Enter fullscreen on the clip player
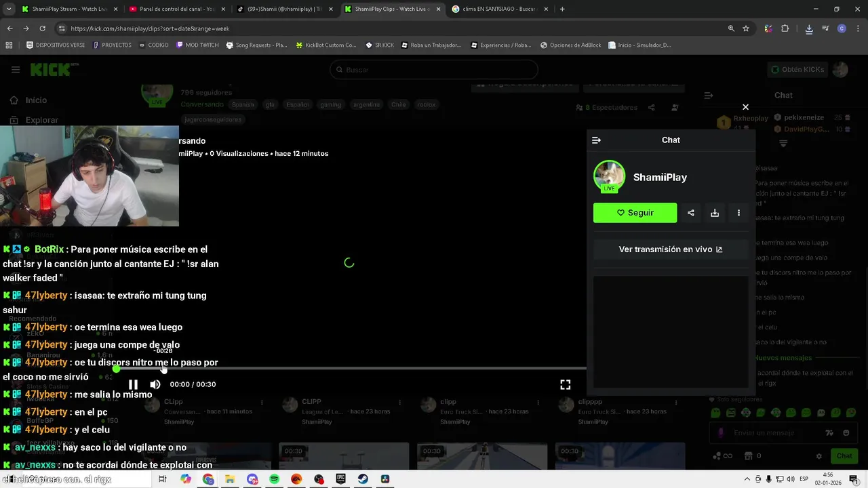The width and height of the screenshot is (868, 488). click(x=565, y=384)
